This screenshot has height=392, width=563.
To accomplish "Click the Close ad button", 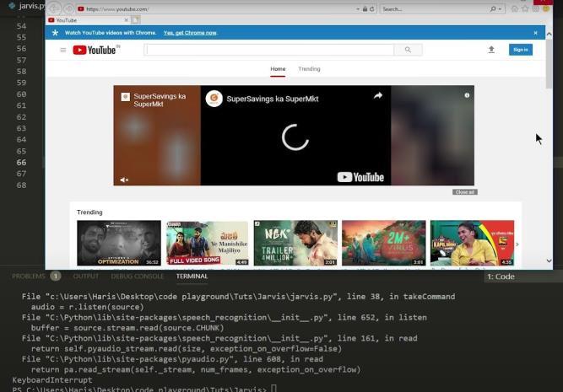I will 464,192.
